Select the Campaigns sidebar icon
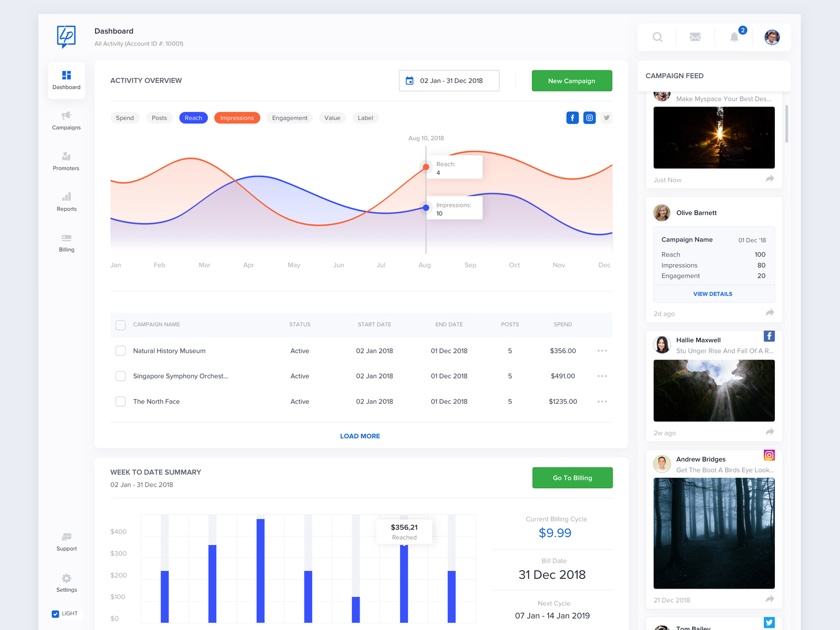The image size is (840, 630). pyautogui.click(x=66, y=121)
